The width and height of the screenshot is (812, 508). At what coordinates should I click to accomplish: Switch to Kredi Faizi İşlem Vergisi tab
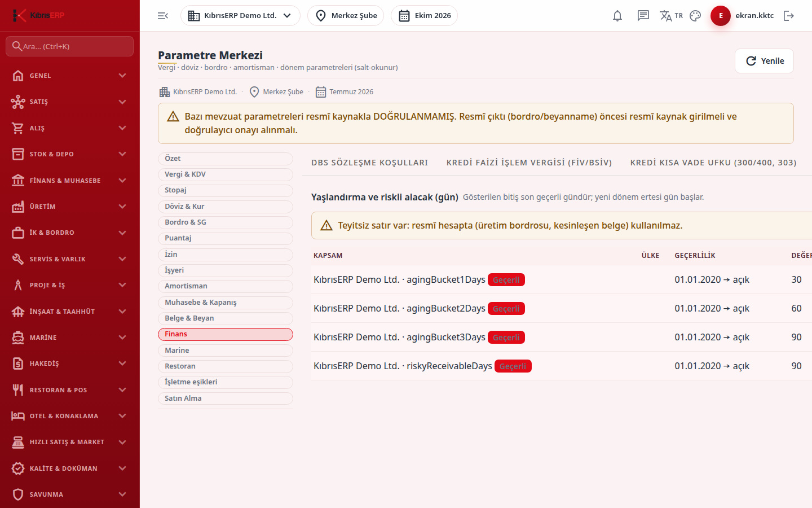coord(529,163)
